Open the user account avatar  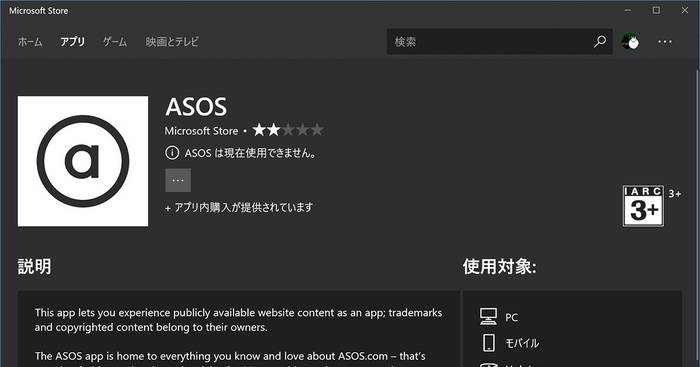(x=630, y=42)
